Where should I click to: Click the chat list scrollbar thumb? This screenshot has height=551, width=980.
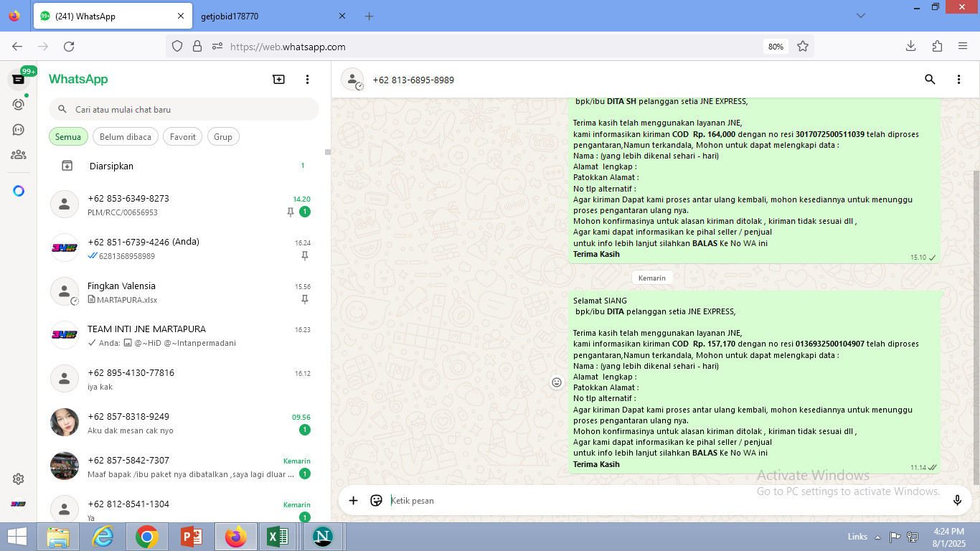click(x=328, y=152)
